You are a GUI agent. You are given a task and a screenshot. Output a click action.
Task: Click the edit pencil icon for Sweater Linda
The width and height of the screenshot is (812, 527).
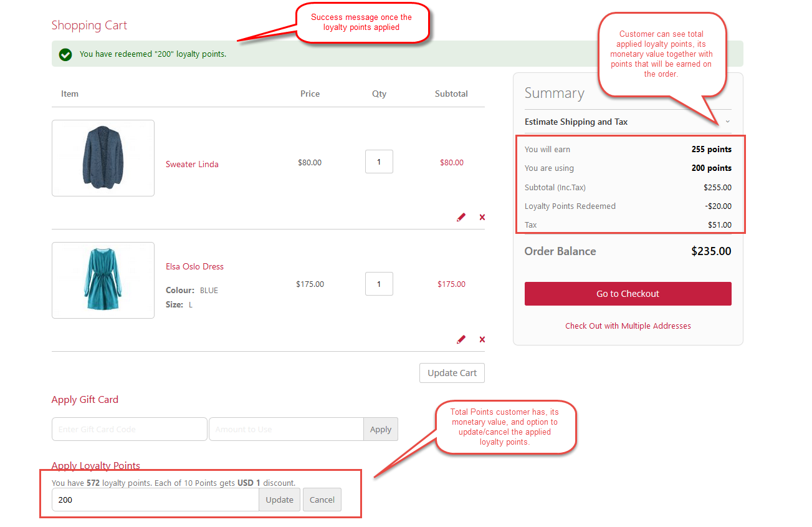461,217
